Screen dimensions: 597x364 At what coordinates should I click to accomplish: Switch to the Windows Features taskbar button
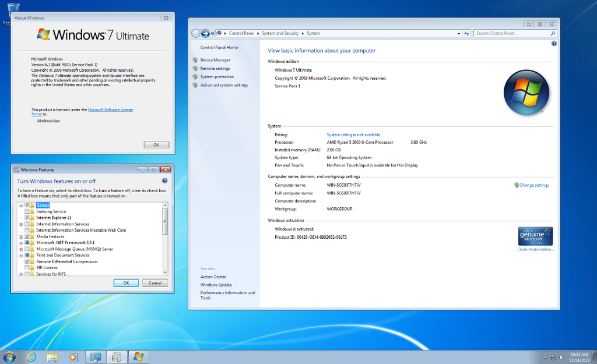117,357
